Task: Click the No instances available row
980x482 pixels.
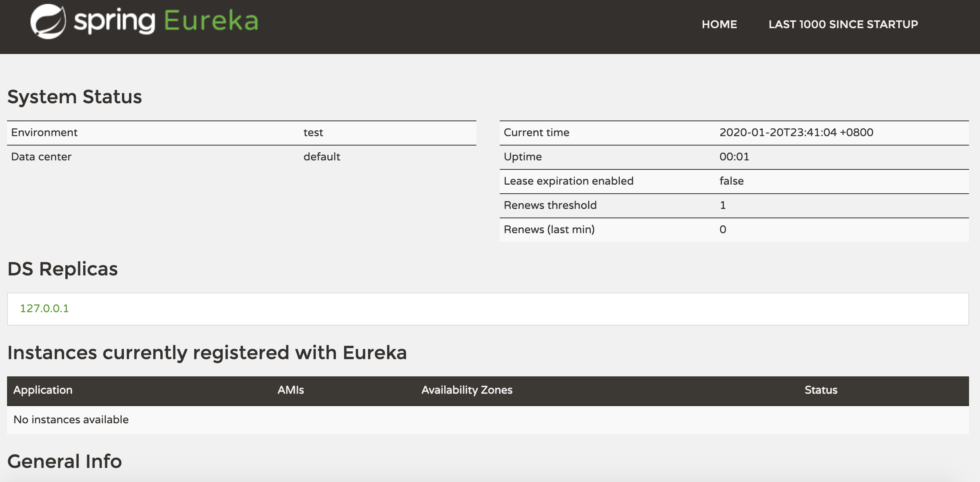Action: click(x=71, y=420)
